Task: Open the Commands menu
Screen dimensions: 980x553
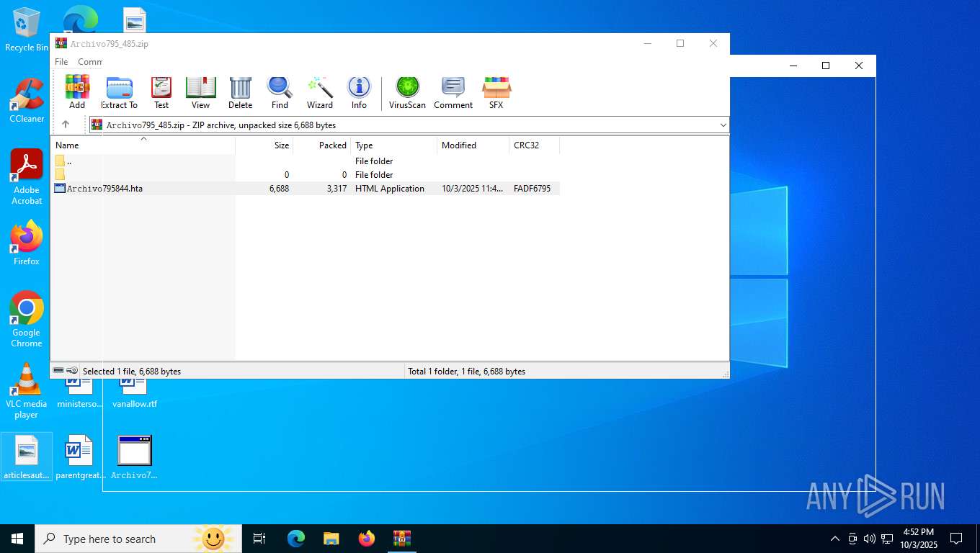Action: [x=90, y=62]
